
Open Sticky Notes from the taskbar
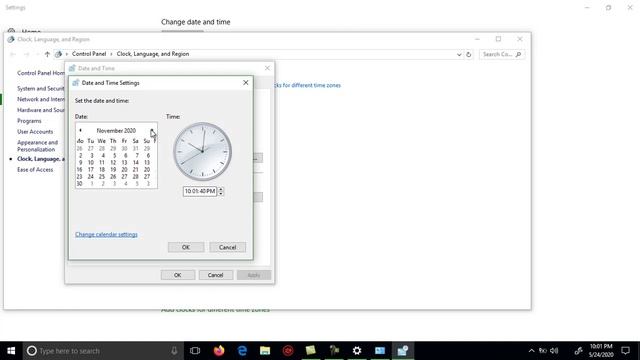coord(311,351)
